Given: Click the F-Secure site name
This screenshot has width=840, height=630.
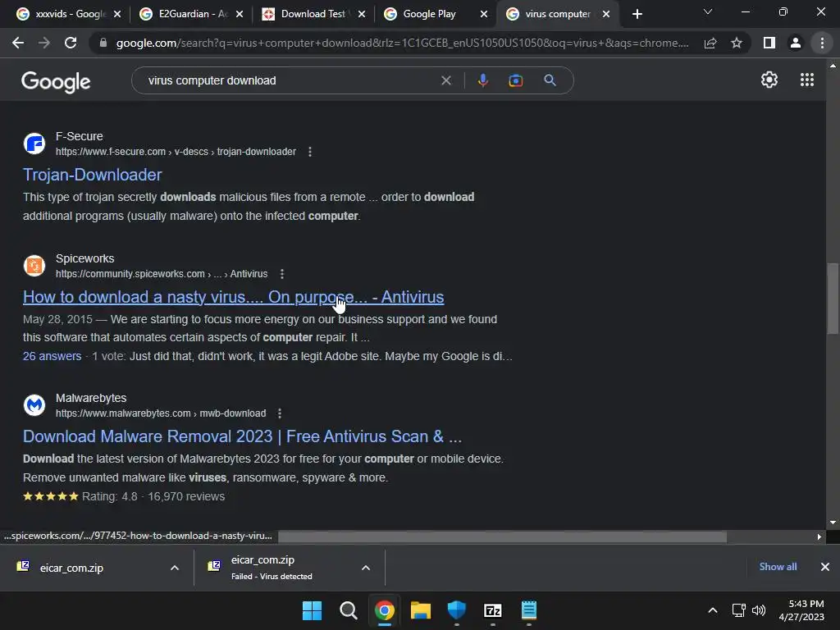Looking at the screenshot, I should (x=80, y=136).
